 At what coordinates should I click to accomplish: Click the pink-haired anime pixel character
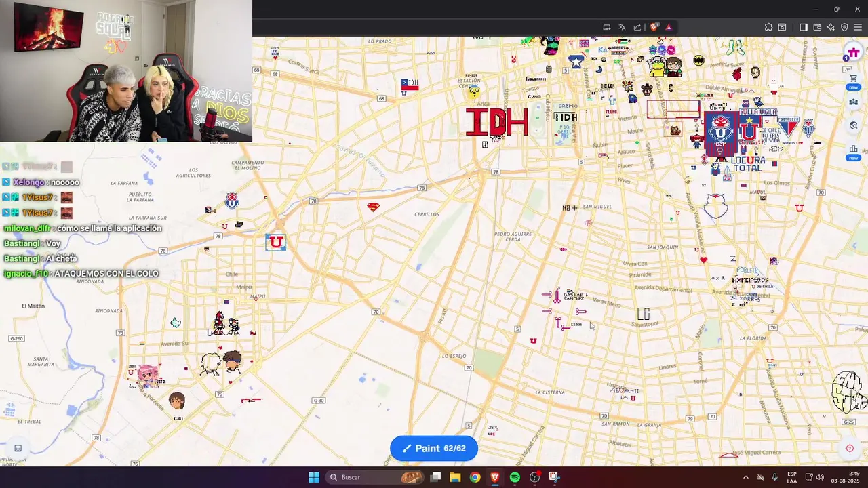(x=148, y=375)
